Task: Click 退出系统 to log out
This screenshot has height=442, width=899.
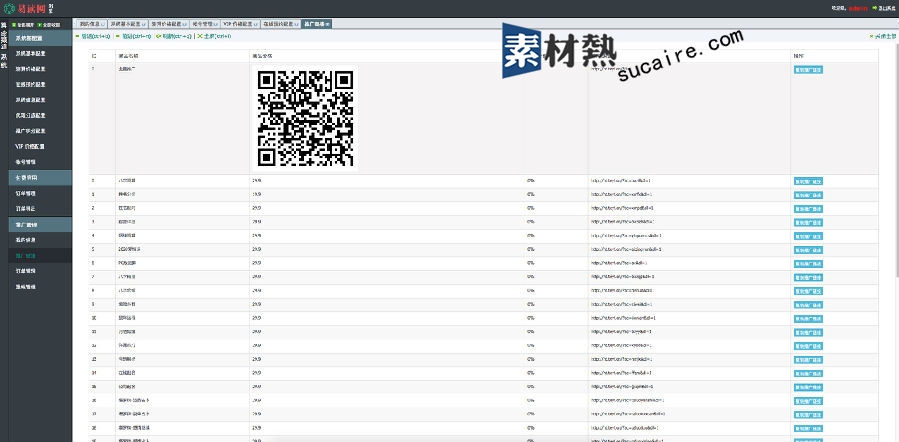Action: 886,8
